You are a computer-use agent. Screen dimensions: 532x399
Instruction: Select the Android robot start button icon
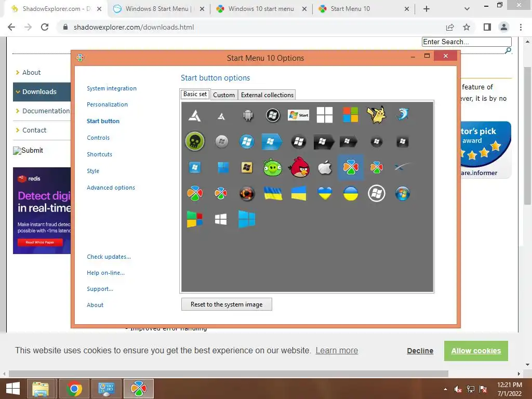pos(248,115)
